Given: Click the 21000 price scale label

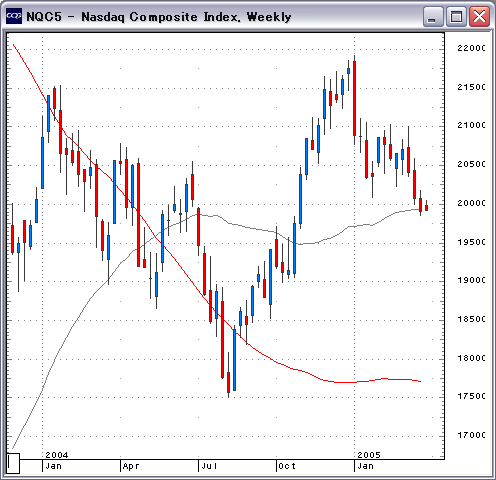Looking at the screenshot, I should pos(471,126).
